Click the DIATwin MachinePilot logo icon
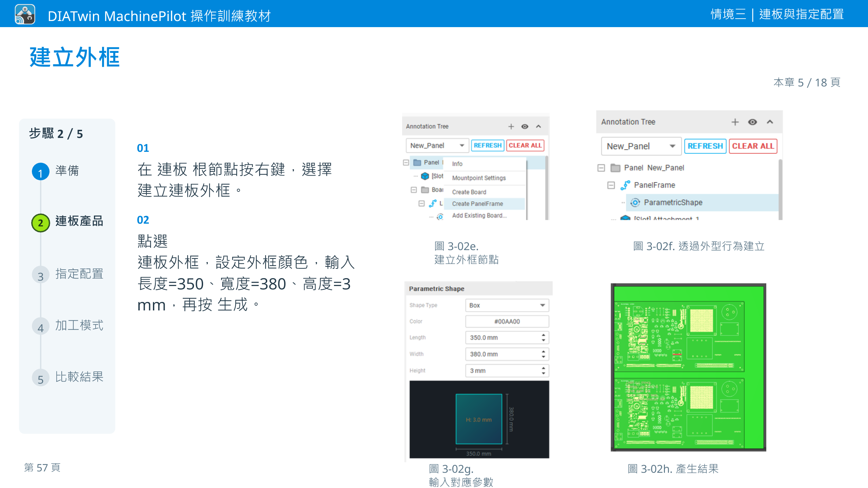This screenshot has height=488, width=868. click(25, 14)
